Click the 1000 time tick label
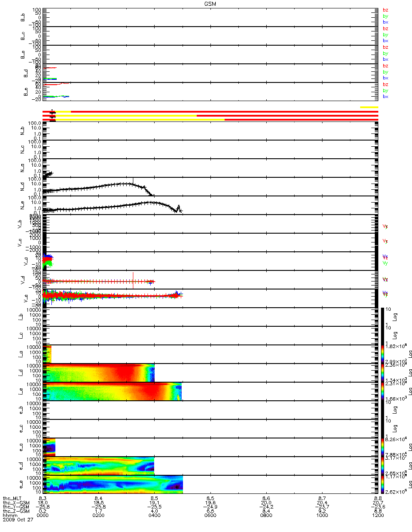The width and height of the screenshot is (412, 532). tap(322, 516)
